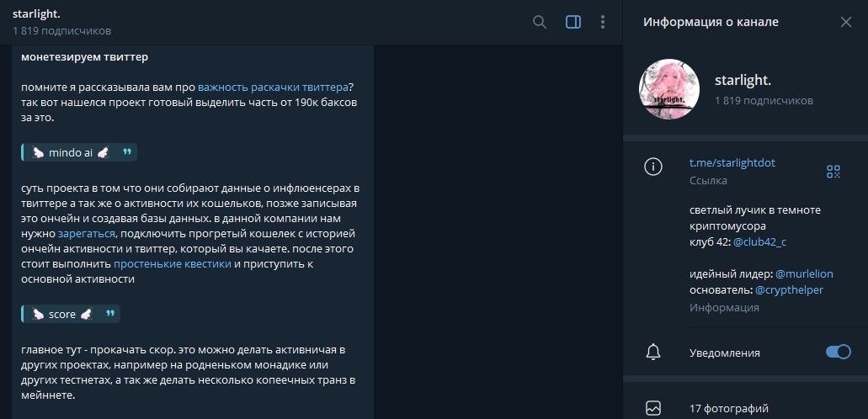Open the @murlelion profile link
Image resolution: width=868 pixels, height=419 pixels.
click(x=804, y=274)
